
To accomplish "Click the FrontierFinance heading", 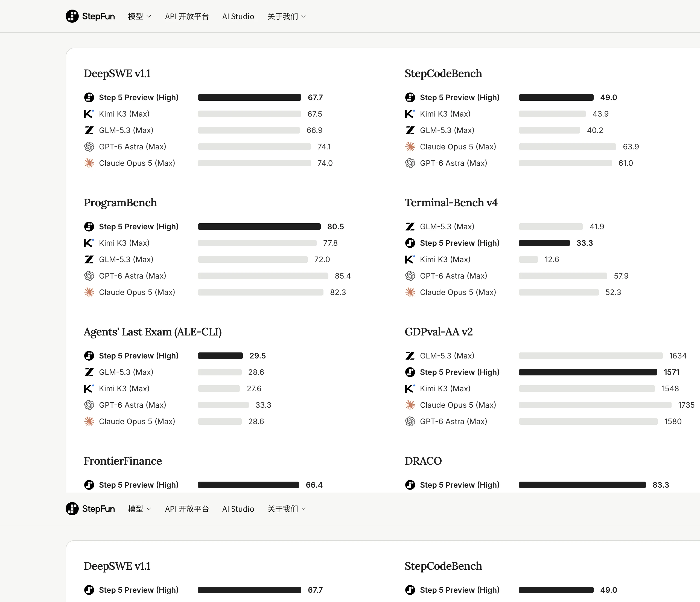I will click(122, 461).
